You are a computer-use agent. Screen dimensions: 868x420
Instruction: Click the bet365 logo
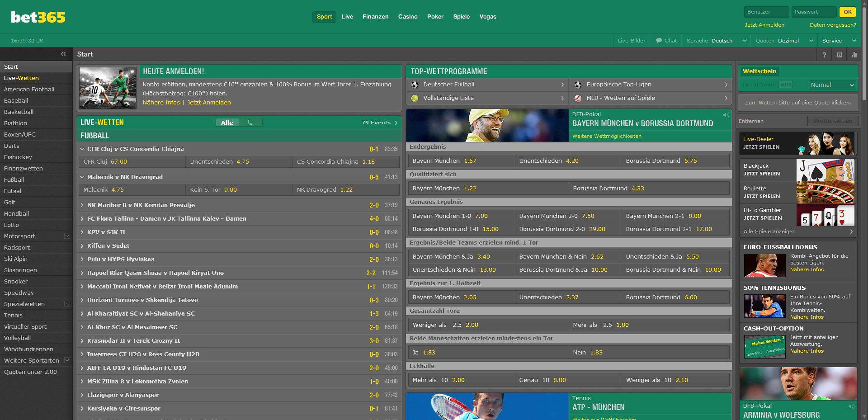pos(38,17)
